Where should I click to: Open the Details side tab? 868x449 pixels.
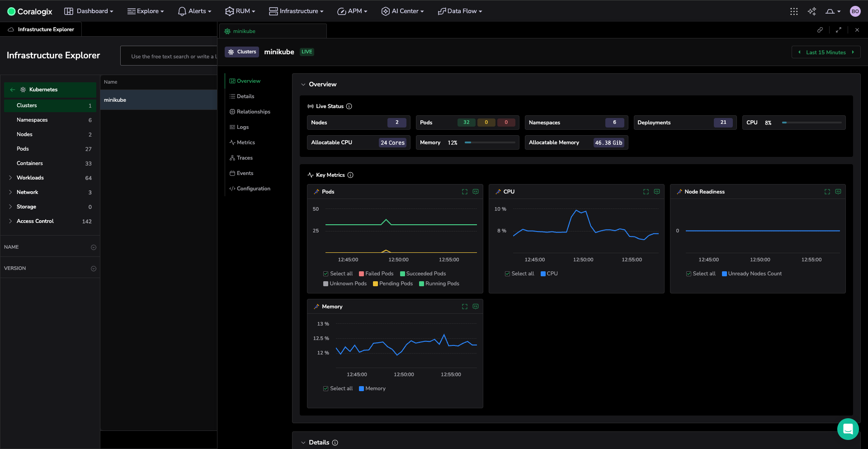click(242, 96)
